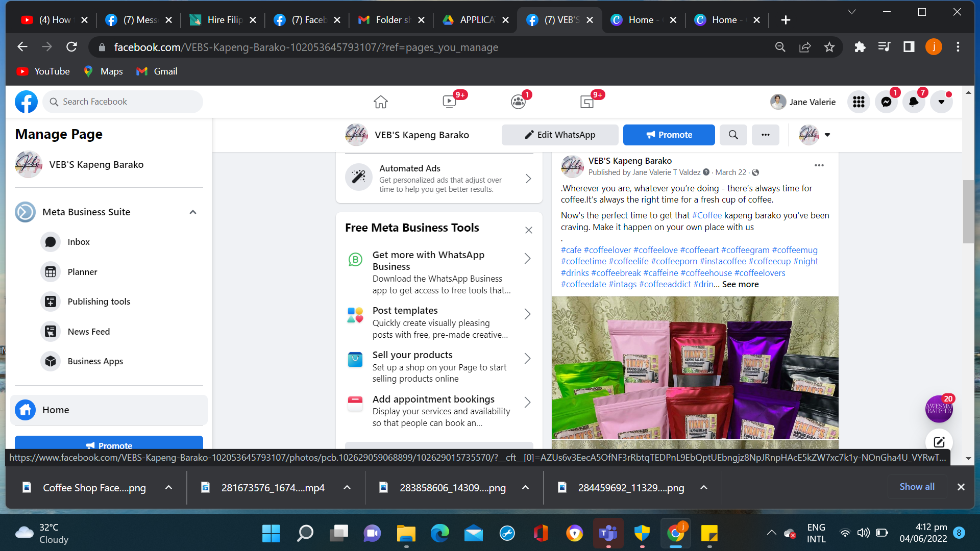Click the blue Promote button

tap(669, 135)
